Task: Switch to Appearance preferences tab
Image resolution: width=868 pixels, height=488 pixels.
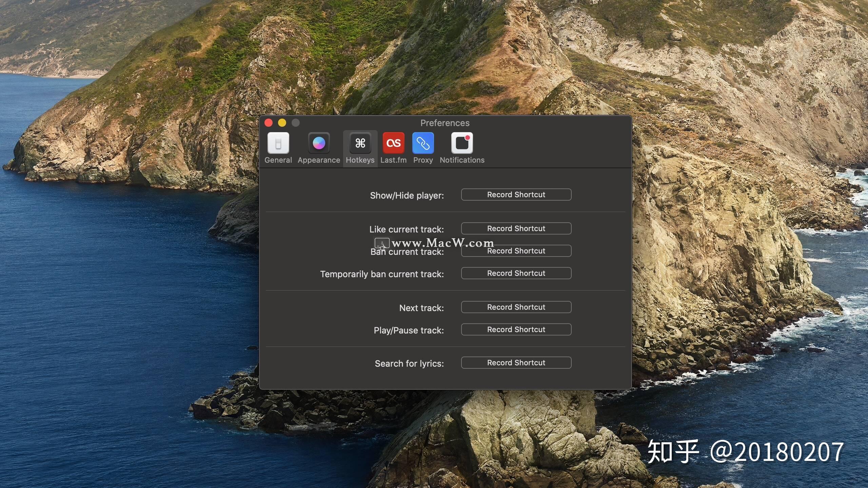Action: click(x=318, y=148)
